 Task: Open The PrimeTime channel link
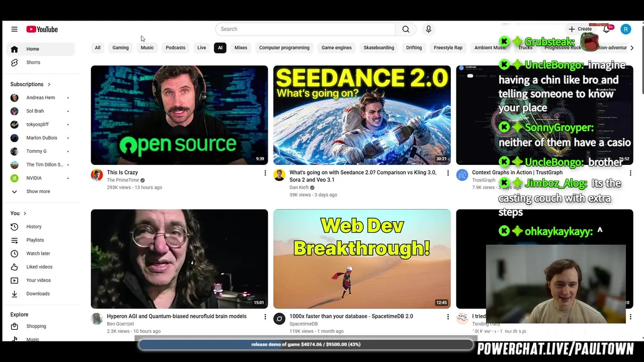coord(123,180)
